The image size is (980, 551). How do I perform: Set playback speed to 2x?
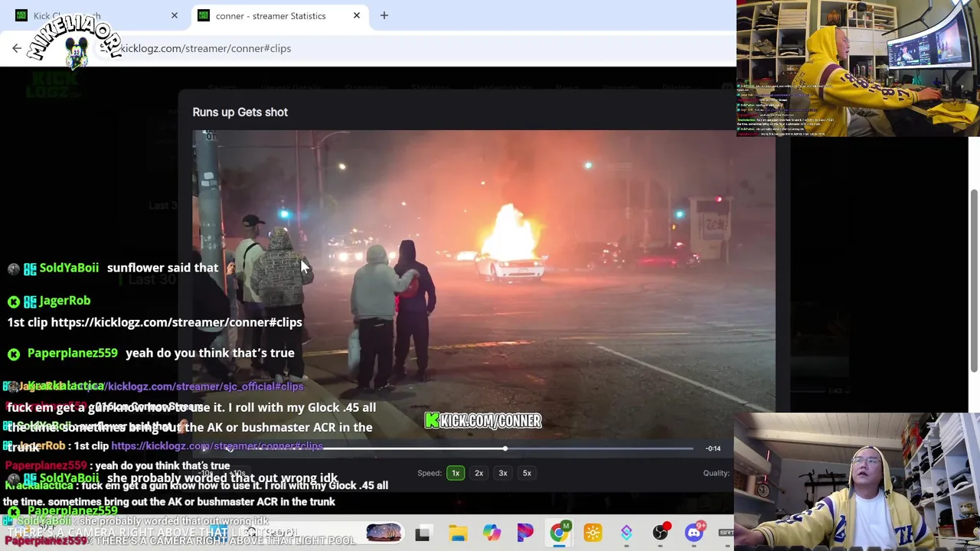[479, 473]
